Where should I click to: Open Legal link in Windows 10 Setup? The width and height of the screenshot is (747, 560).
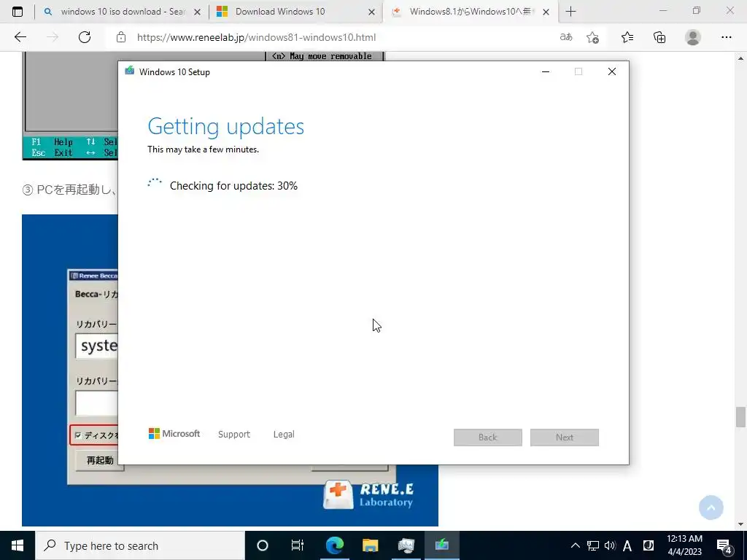point(284,435)
